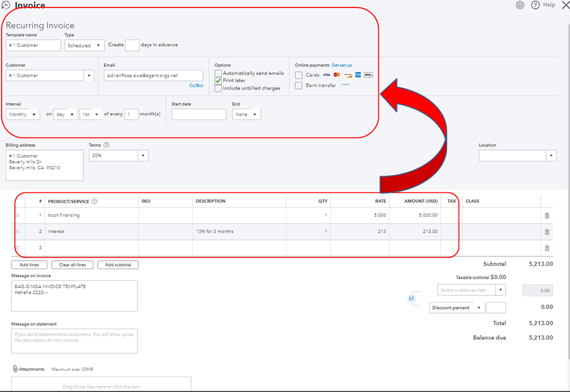
Task: Click the Help link text
Action: click(549, 5)
